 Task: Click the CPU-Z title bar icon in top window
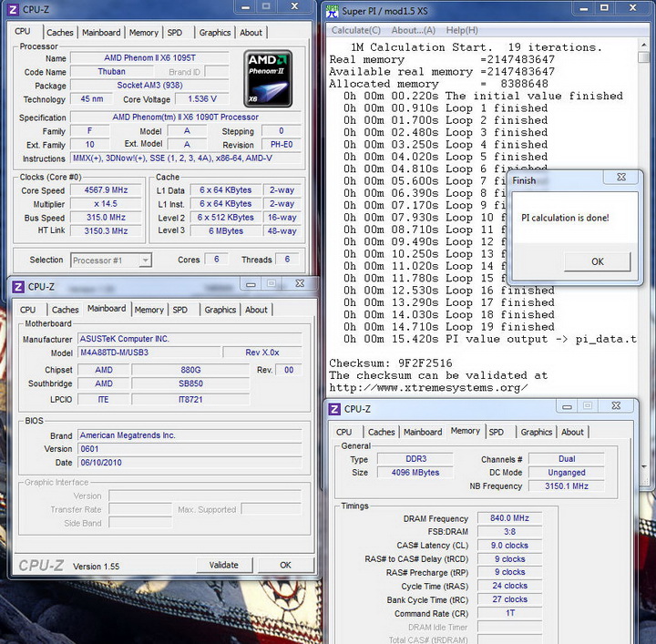coord(13,9)
